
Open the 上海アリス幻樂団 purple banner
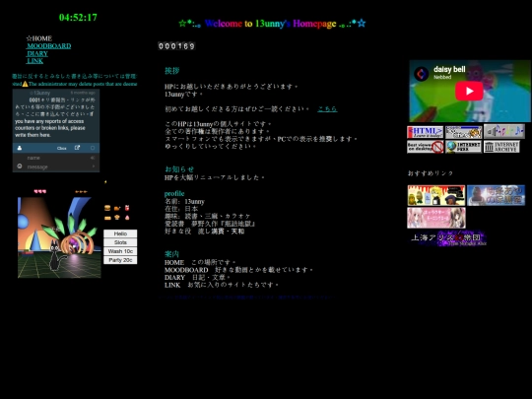click(x=448, y=238)
